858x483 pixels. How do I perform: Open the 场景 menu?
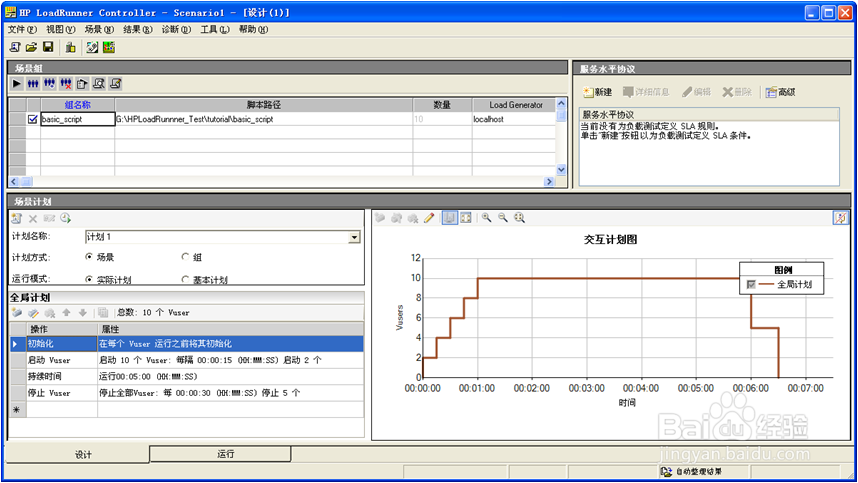click(x=99, y=30)
